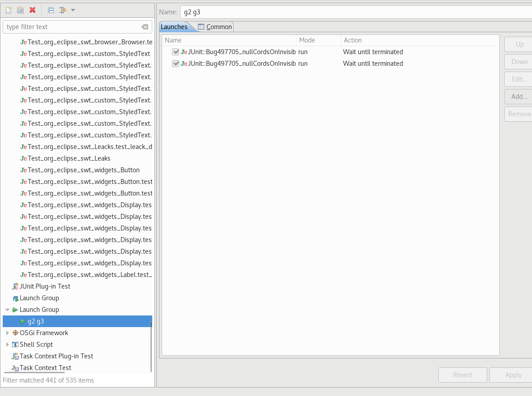
Task: Expand the OSGi Framework tree node
Action: (7, 333)
